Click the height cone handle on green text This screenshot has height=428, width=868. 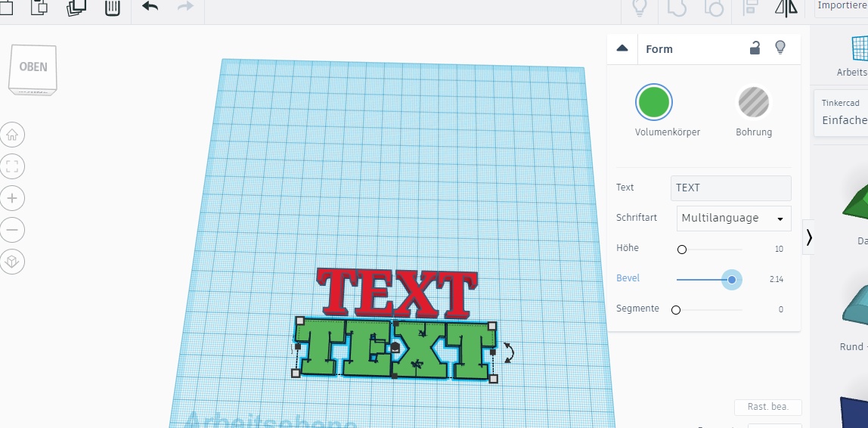[395, 348]
